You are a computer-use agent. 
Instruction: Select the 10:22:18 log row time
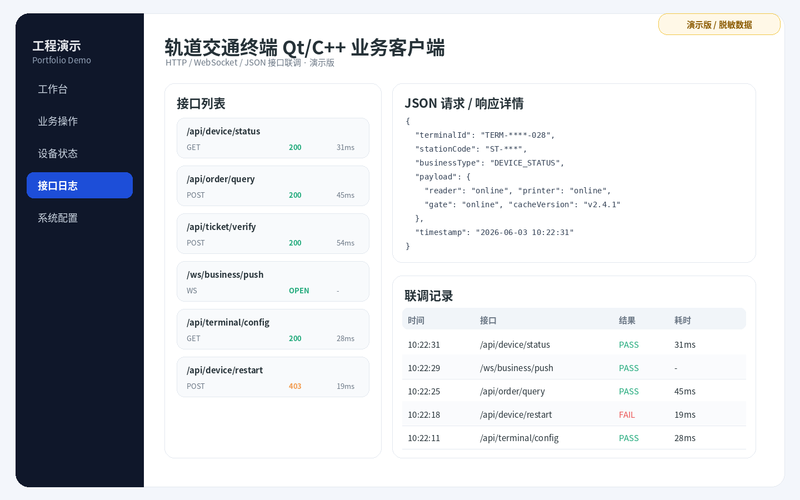[423, 415]
